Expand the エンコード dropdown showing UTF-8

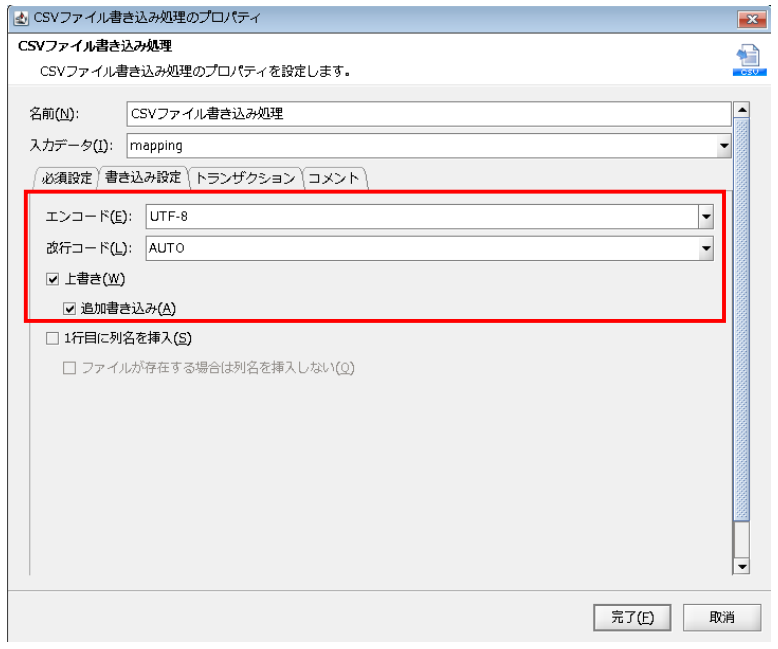tap(705, 216)
